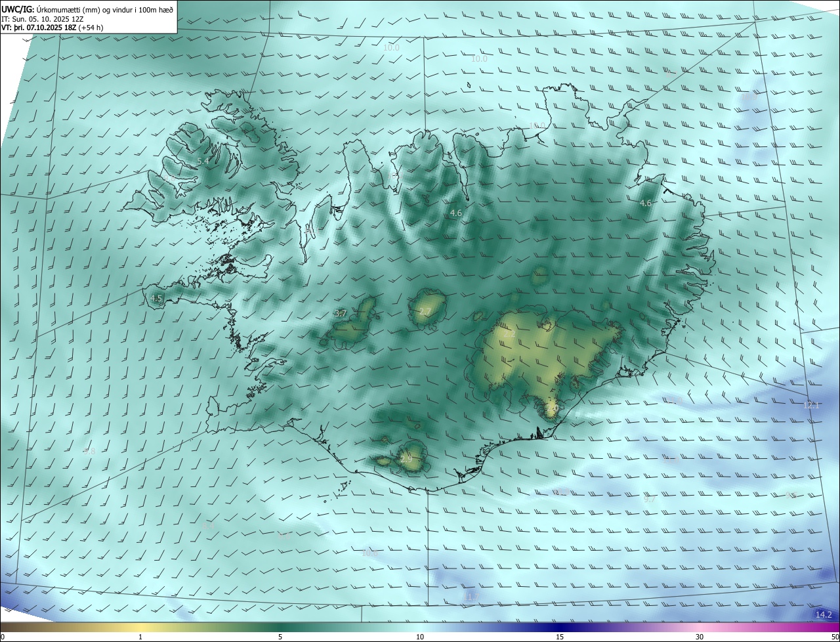Click the 11.7 value label over the sea
840x642 pixels.
point(472,597)
